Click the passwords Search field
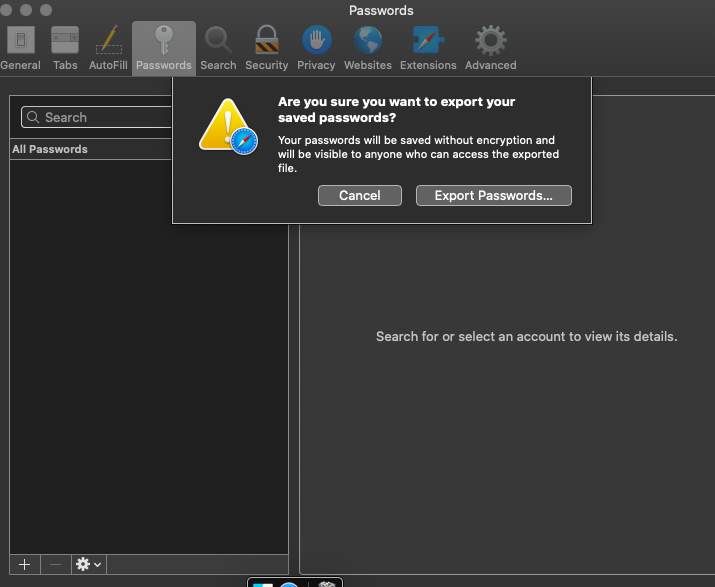Image resolution: width=715 pixels, height=587 pixels. [x=97, y=118]
